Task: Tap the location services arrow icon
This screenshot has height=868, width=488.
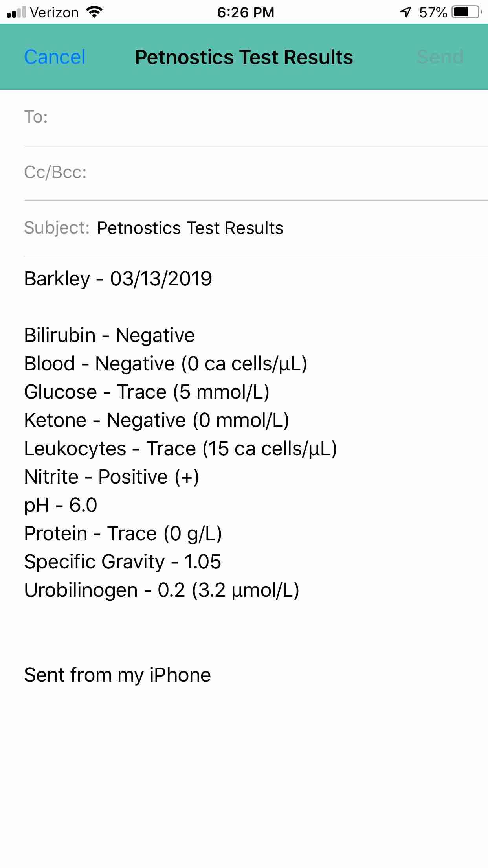Action: 405,13
